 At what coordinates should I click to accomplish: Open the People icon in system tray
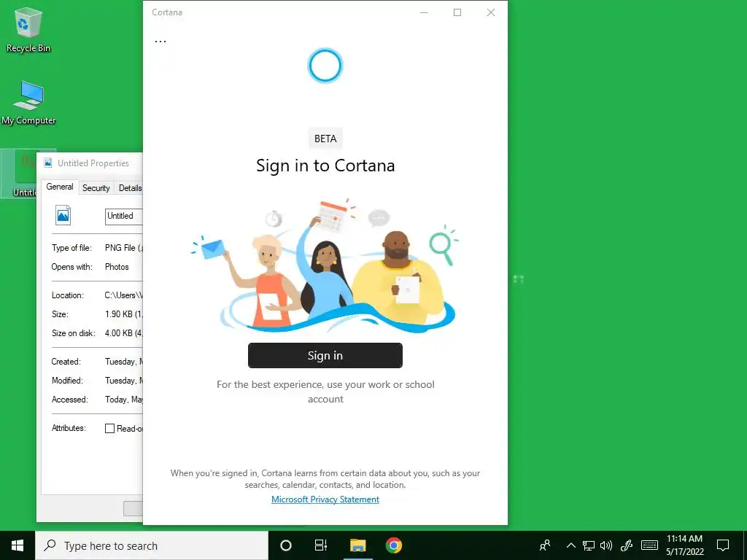point(545,545)
